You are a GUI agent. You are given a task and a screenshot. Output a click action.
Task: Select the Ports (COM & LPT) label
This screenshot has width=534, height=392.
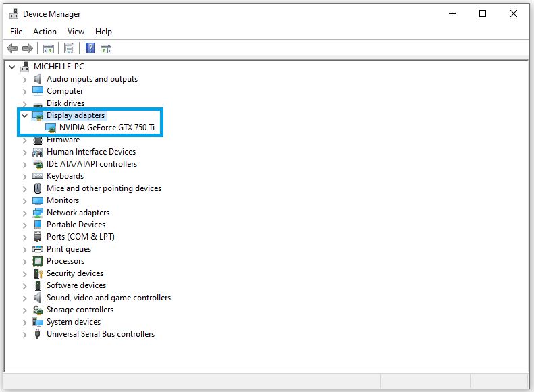[x=80, y=237]
